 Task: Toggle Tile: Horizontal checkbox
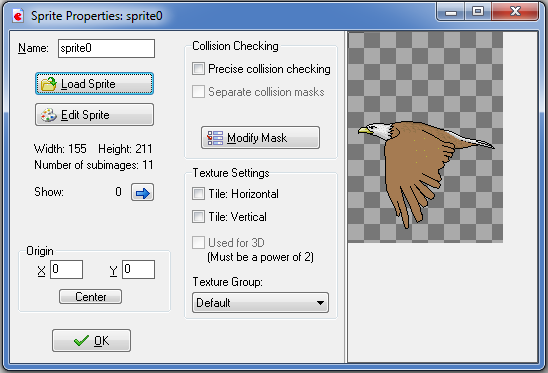point(198,193)
